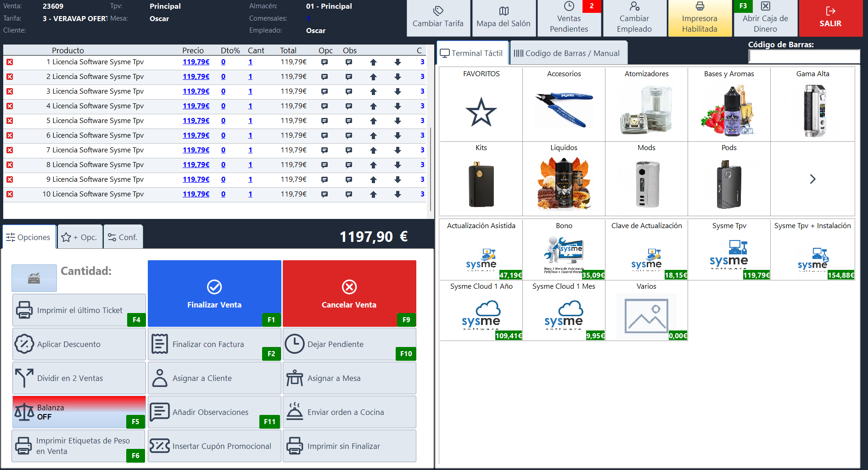868x470 pixels.
Task: Open the Gama Alta category
Action: click(812, 105)
